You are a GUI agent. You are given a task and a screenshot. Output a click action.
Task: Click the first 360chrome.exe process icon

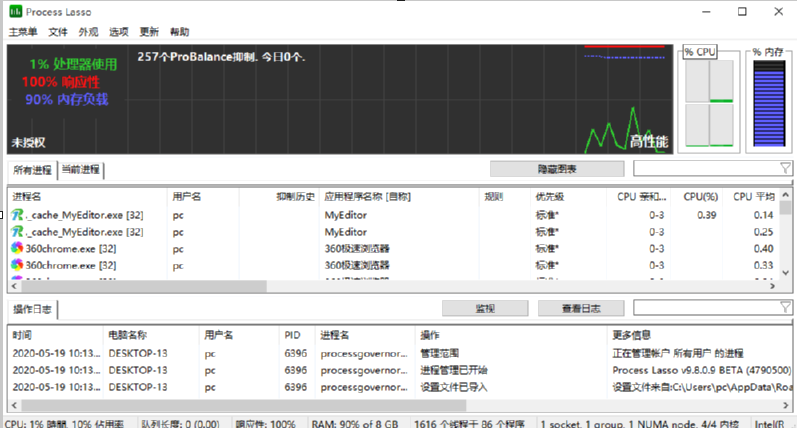pyautogui.click(x=17, y=249)
